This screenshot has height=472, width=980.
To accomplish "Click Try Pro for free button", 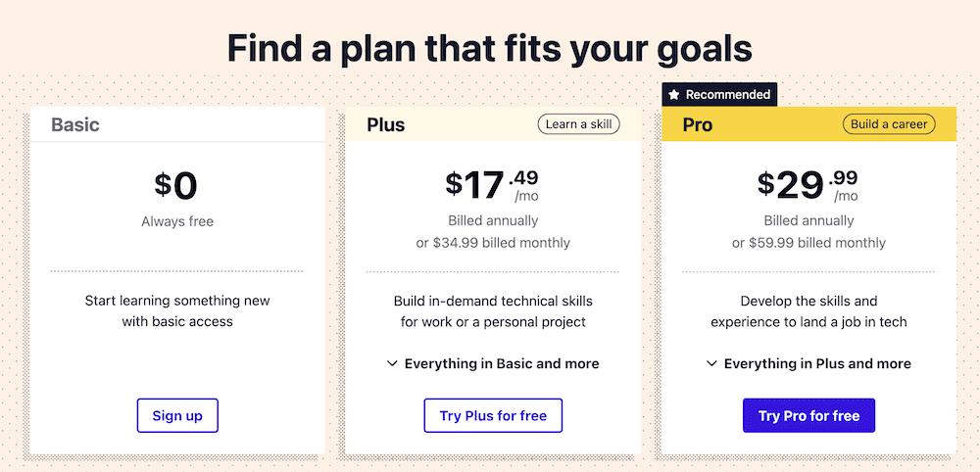I will pos(808,416).
